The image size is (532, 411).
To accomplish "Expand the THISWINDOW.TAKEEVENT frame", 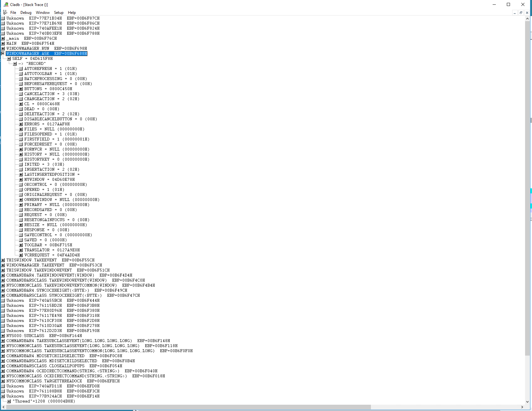I will pyautogui.click(x=3, y=260).
